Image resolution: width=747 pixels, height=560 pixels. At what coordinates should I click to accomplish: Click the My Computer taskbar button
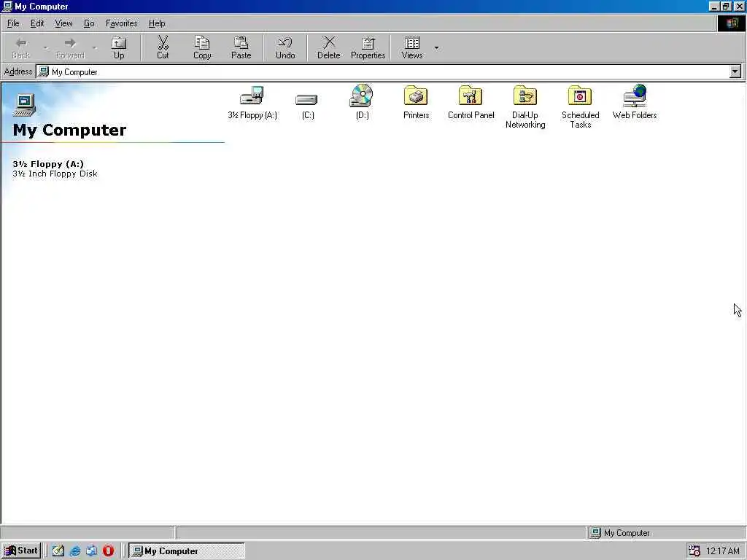click(x=187, y=551)
